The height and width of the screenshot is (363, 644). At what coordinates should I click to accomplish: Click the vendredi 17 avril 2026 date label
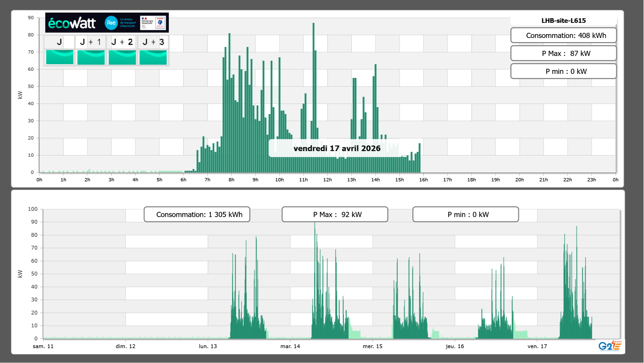point(337,148)
